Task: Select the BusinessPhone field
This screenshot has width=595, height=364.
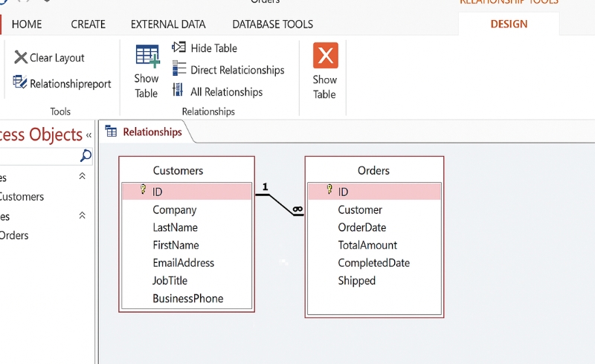Action: [187, 299]
